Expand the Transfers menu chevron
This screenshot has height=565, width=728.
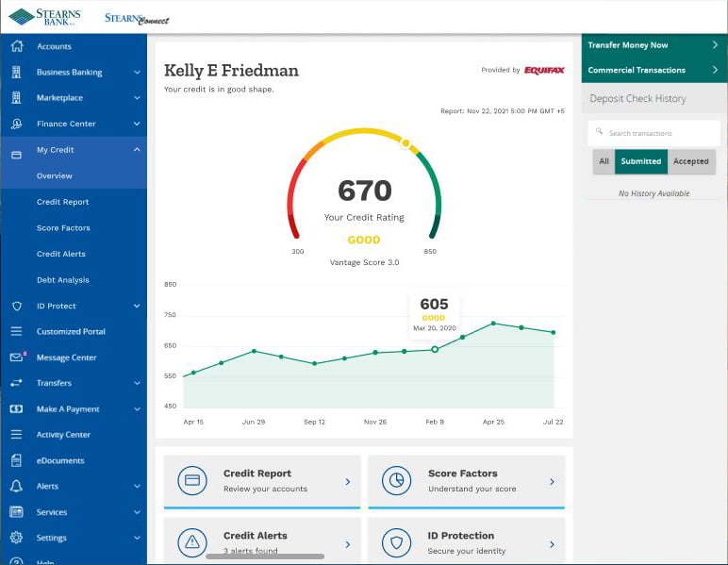(x=137, y=383)
